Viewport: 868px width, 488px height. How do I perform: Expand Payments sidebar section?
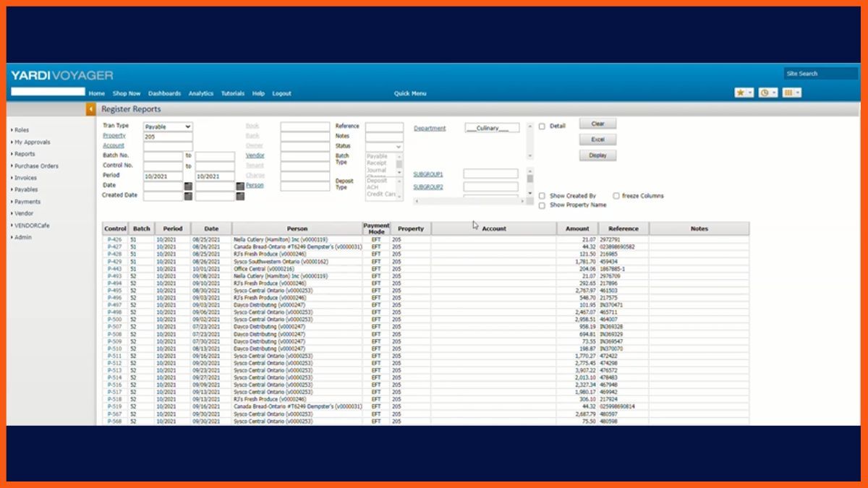coord(27,202)
